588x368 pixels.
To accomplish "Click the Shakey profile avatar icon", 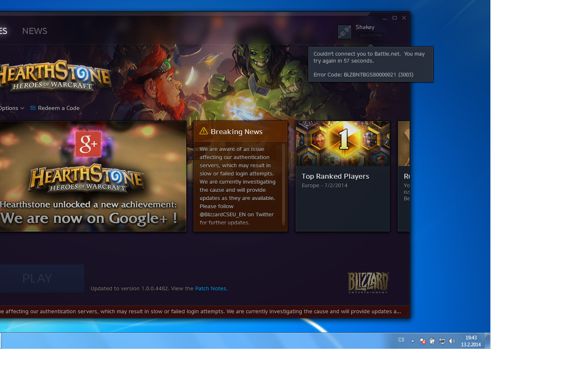I will pos(345,32).
